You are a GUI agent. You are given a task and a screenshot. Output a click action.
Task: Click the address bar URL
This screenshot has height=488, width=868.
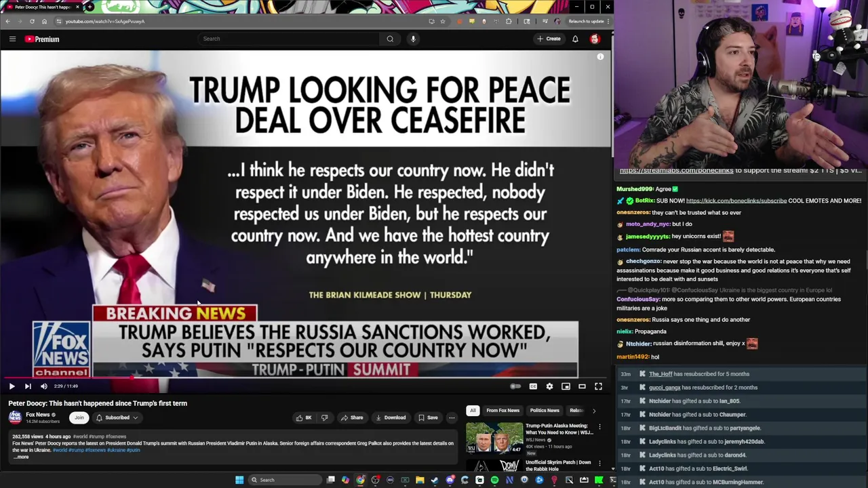coord(105,21)
